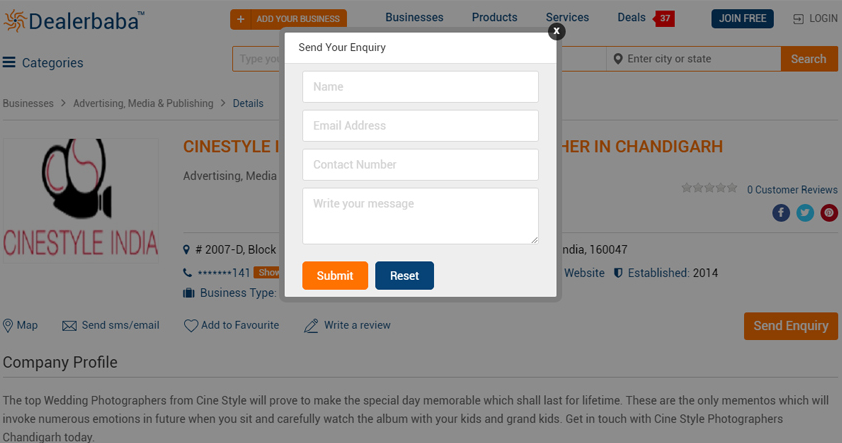The image size is (842, 443).
Task: Open the Products menu item
Action: click(494, 18)
